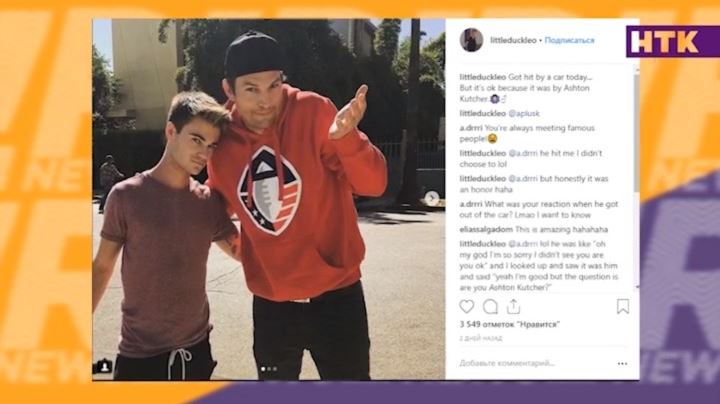The width and height of the screenshot is (720, 404).
Task: Open the littleduckleo username in the header
Action: (x=513, y=40)
